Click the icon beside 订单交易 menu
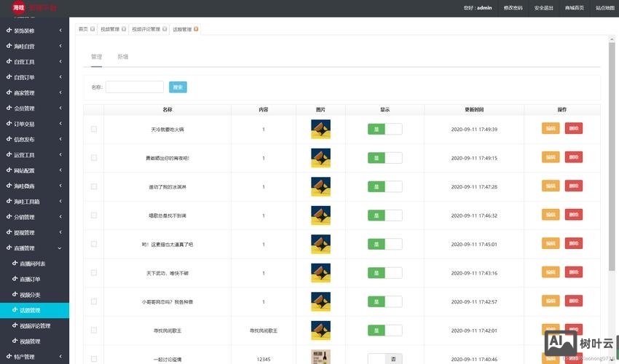 click(x=9, y=124)
